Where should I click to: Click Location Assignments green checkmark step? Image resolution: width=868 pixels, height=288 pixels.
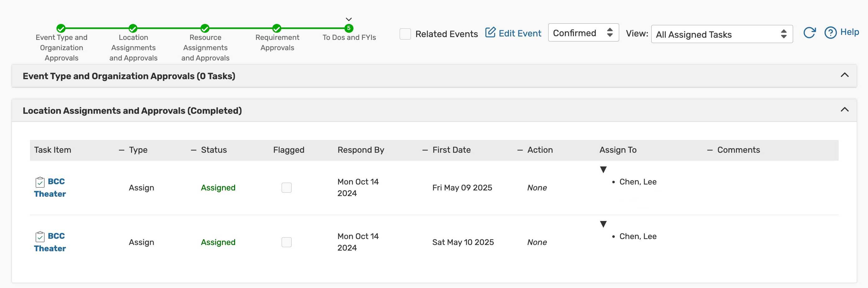point(133,28)
